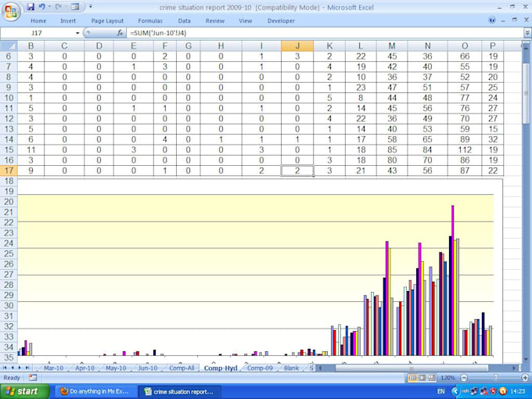532x399 pixels.
Task: Open Windows Start menu
Action: tap(24, 391)
